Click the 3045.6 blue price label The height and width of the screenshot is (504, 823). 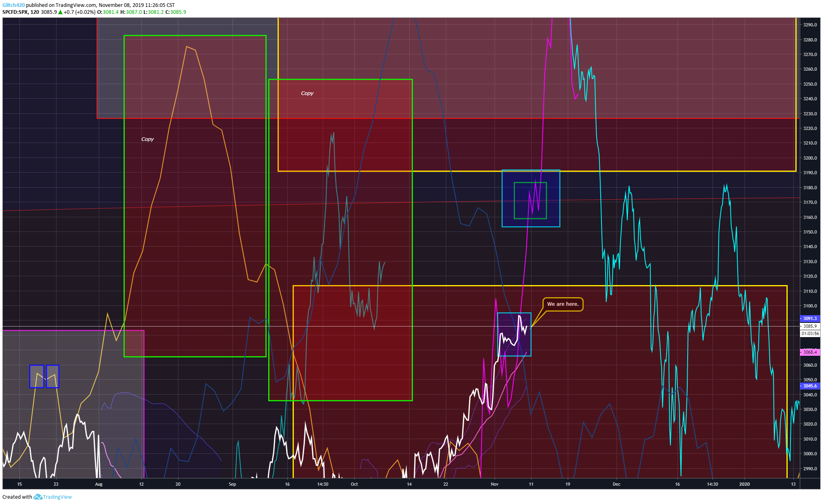click(x=810, y=386)
